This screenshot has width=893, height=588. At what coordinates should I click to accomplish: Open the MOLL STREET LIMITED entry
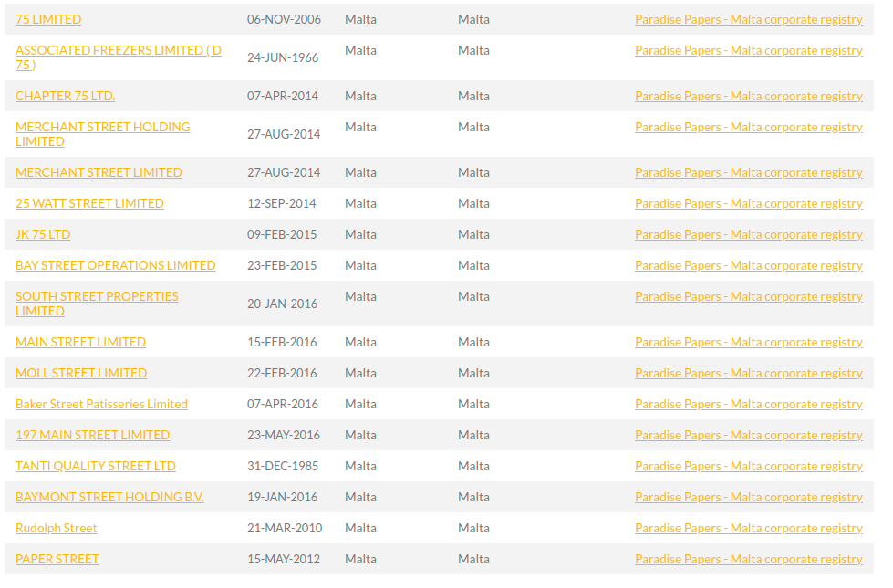tap(81, 373)
